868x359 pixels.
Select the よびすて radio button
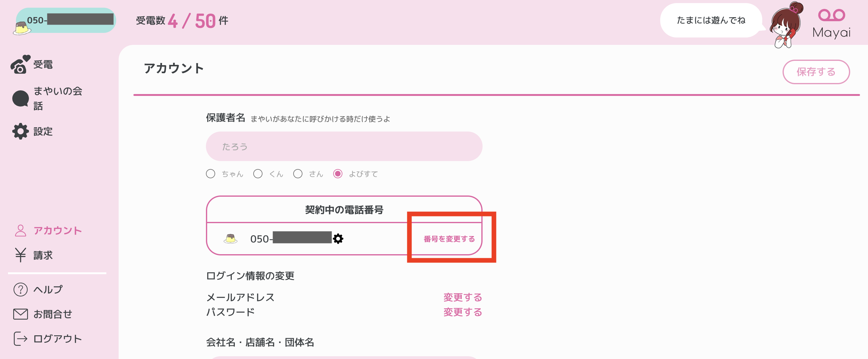click(x=337, y=174)
